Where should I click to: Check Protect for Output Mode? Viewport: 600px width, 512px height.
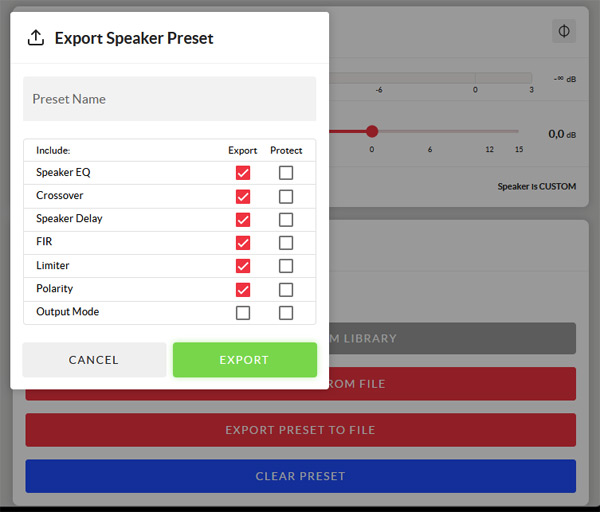(x=286, y=312)
